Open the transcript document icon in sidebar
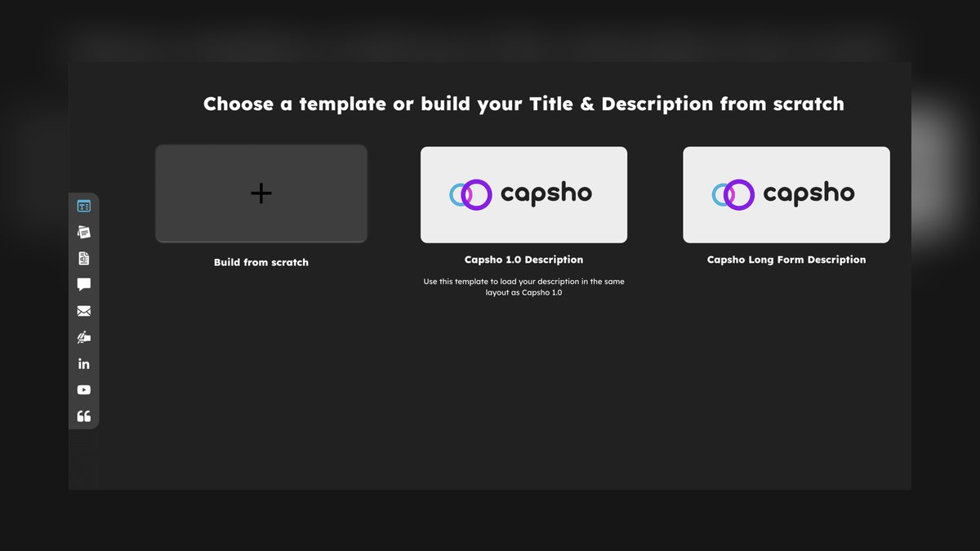 83,259
